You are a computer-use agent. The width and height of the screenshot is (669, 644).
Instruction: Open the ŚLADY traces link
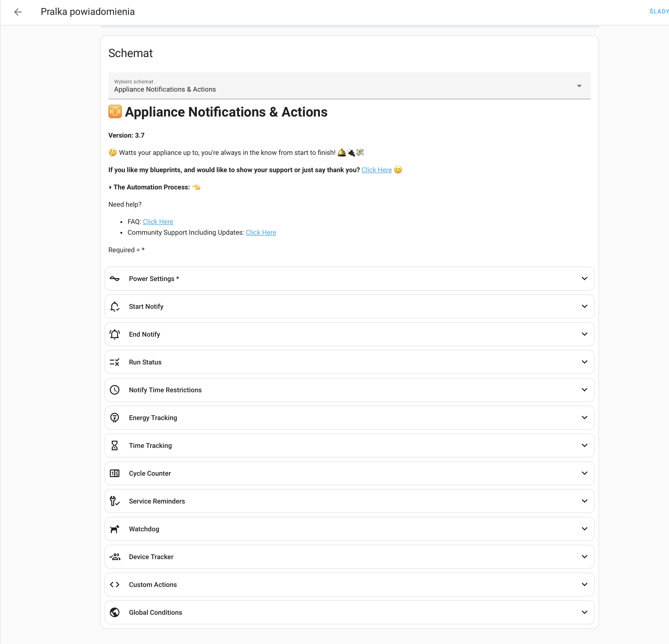pyautogui.click(x=659, y=12)
